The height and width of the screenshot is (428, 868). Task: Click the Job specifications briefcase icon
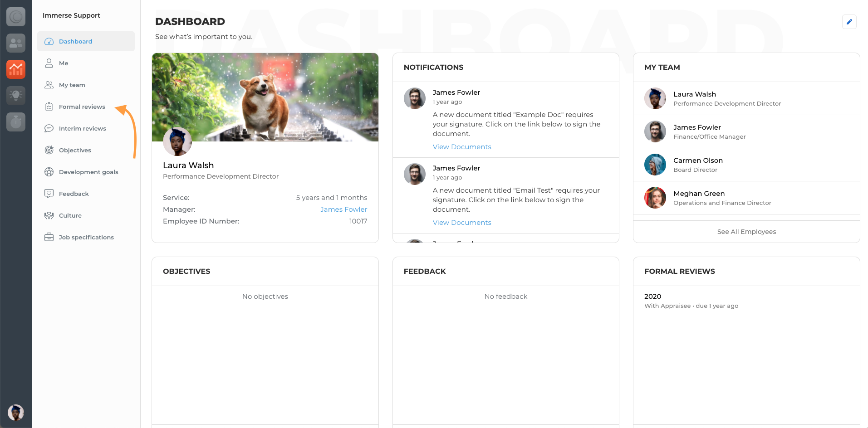[49, 237]
